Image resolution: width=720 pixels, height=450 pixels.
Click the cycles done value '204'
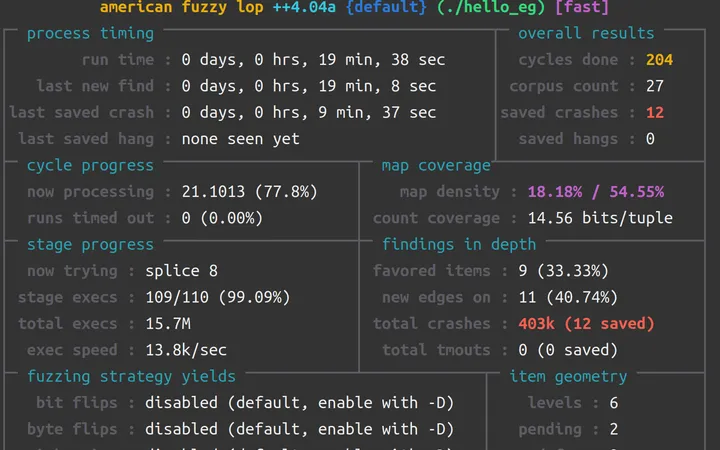[659, 60]
